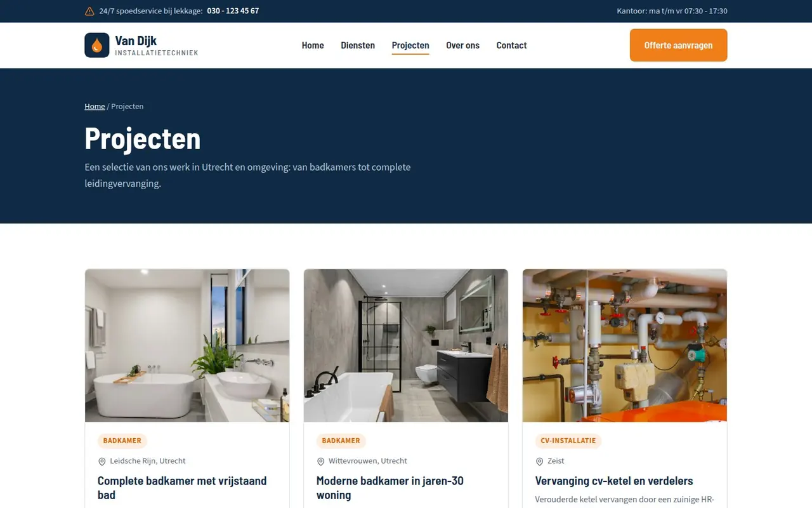
Task: Open the Contact menu item
Action: pos(511,45)
